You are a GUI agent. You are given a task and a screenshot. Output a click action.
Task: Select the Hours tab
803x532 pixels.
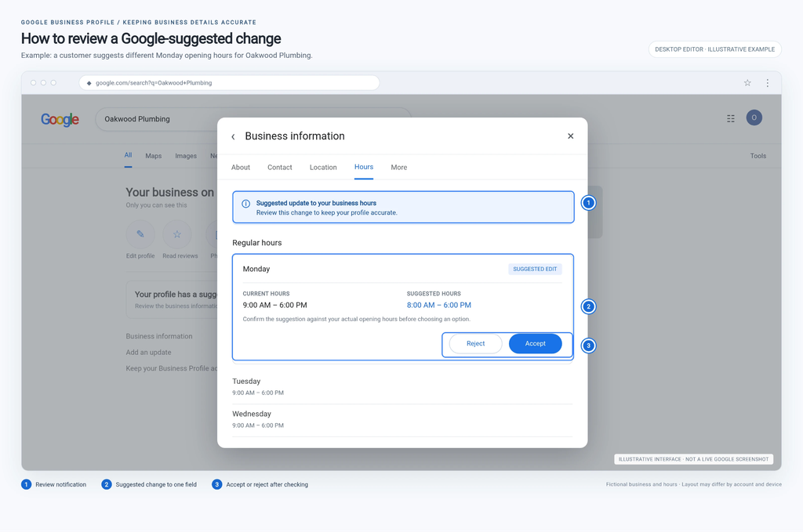click(x=364, y=167)
